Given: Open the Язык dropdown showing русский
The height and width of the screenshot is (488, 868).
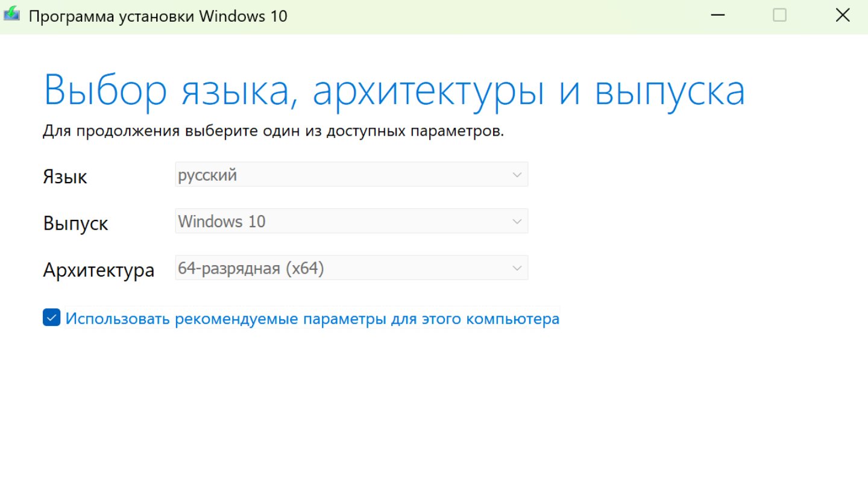Looking at the screenshot, I should pyautogui.click(x=351, y=174).
